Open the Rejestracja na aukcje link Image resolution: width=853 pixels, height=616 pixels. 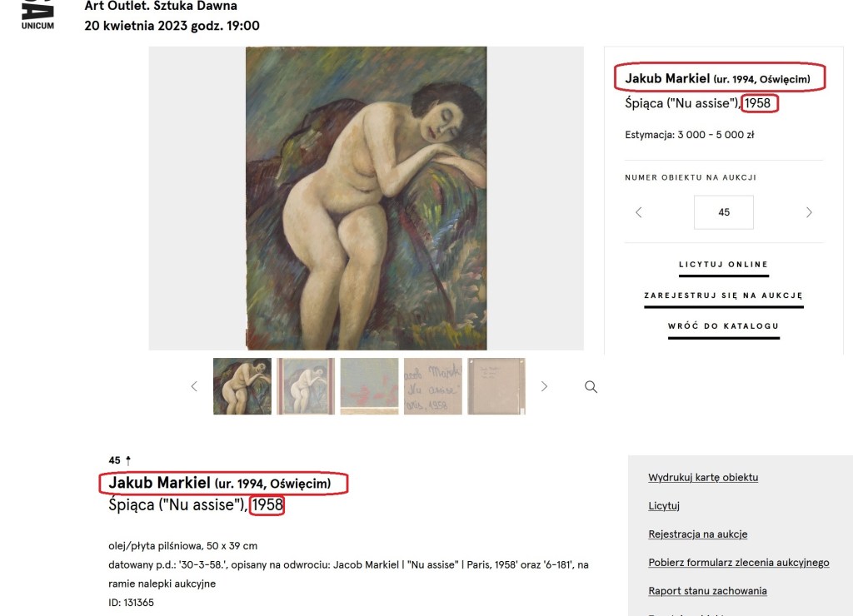[697, 534]
